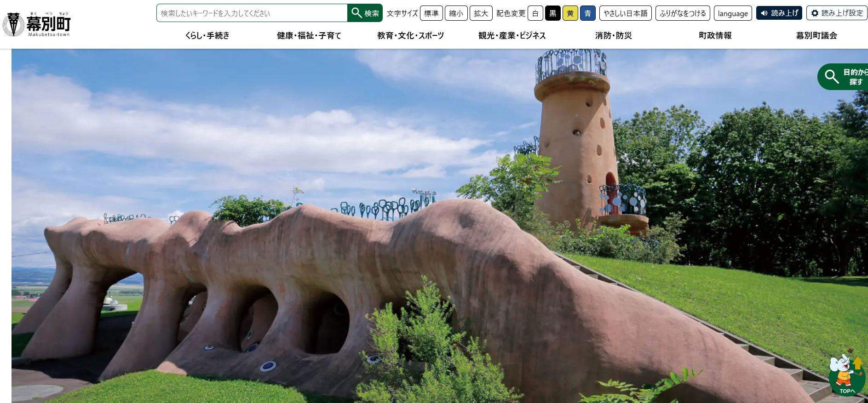This screenshot has height=403, width=868.
Task: Open 読み上げ設定 reading settings
Action: point(837,13)
